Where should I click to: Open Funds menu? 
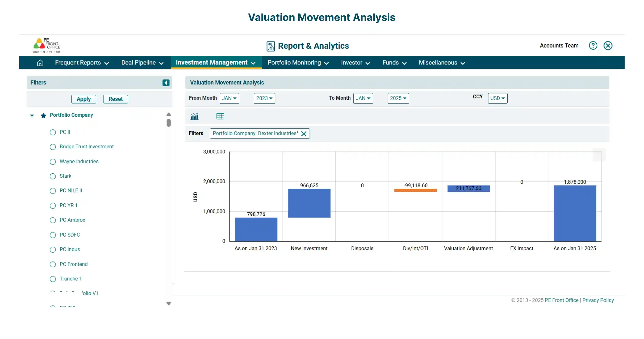(x=394, y=63)
